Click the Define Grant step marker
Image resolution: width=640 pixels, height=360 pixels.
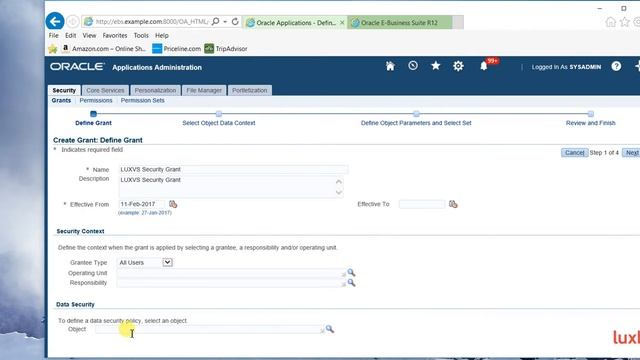(x=93, y=114)
